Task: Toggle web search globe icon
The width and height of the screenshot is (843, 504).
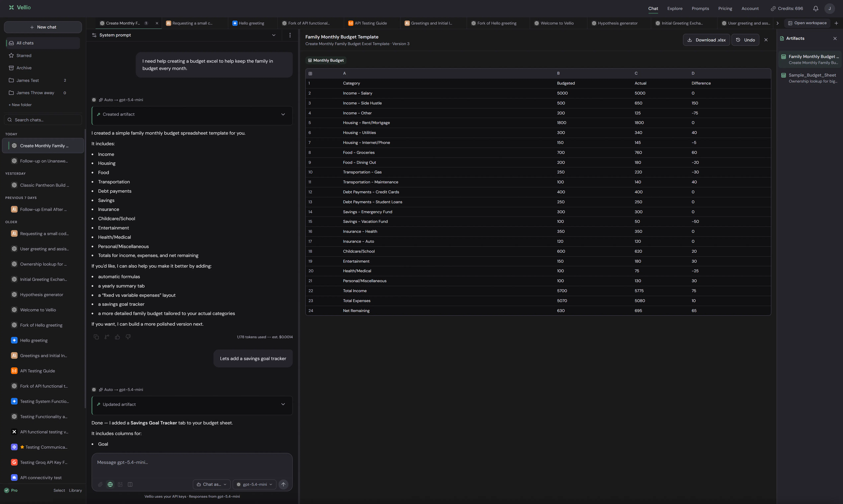Action: tap(110, 484)
